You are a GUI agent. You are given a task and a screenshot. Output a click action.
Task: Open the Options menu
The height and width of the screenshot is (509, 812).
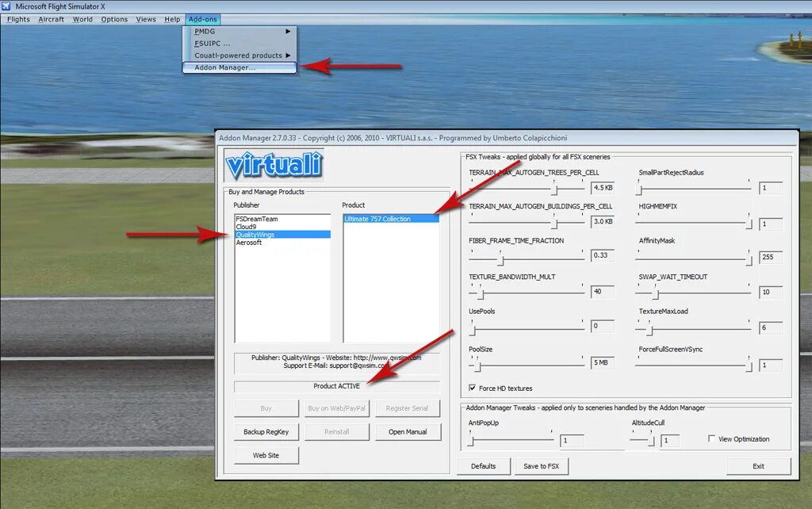pyautogui.click(x=114, y=19)
